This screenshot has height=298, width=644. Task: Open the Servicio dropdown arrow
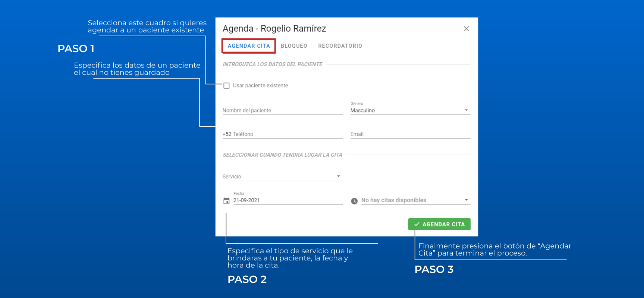point(338,176)
